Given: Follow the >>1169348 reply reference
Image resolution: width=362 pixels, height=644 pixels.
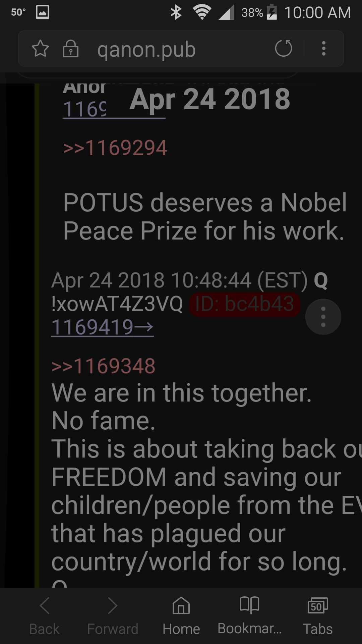Looking at the screenshot, I should click(104, 366).
